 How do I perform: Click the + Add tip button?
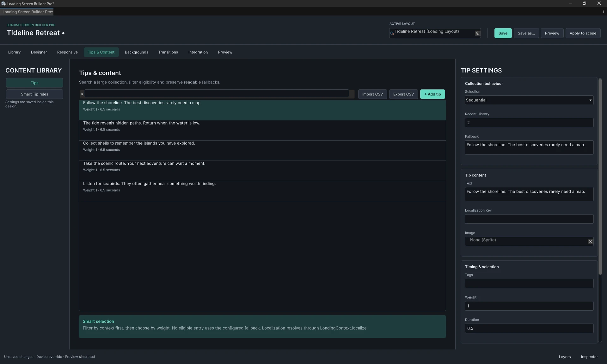[x=432, y=94]
